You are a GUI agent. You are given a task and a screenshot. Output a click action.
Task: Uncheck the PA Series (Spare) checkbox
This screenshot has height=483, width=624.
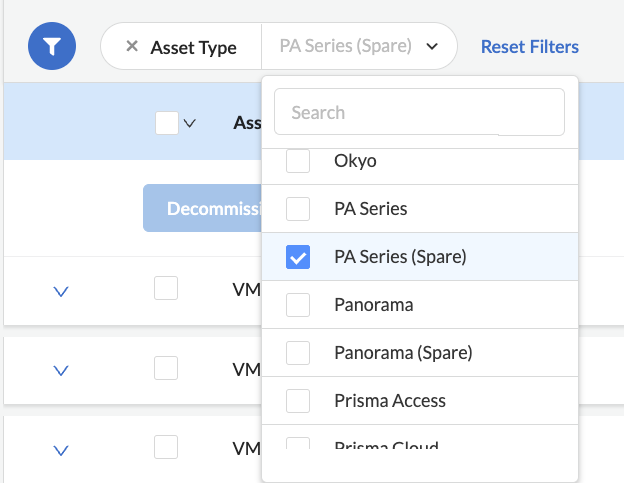click(x=298, y=257)
